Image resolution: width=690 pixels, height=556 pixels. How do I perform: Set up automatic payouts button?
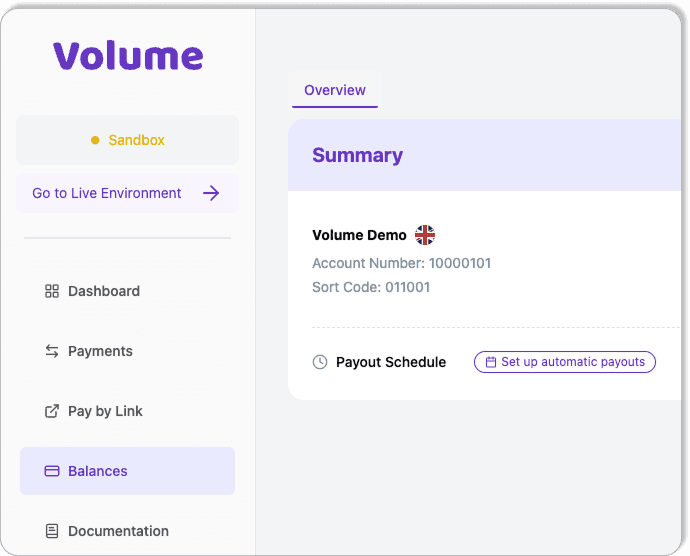click(x=565, y=362)
